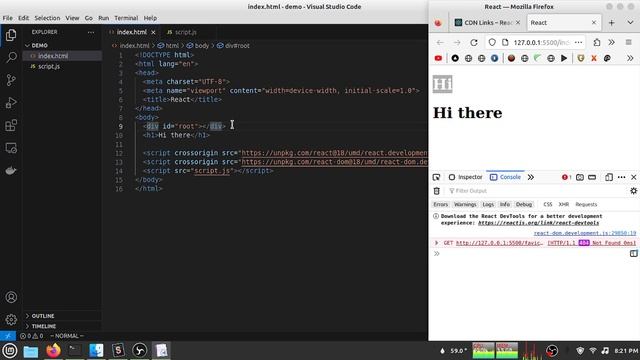The image size is (640, 360).
Task: Show more devtools tabs chevron
Action: 531,177
